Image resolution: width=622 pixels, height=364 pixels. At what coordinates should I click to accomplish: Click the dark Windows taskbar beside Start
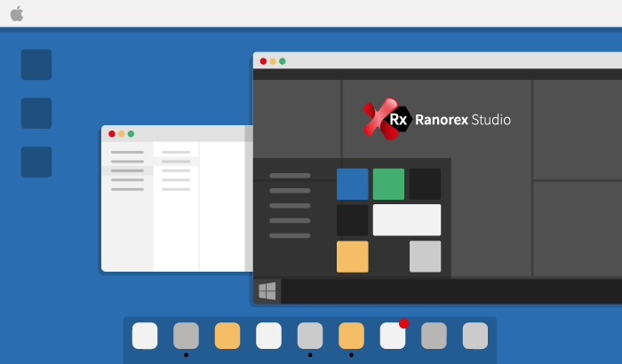click(x=451, y=291)
